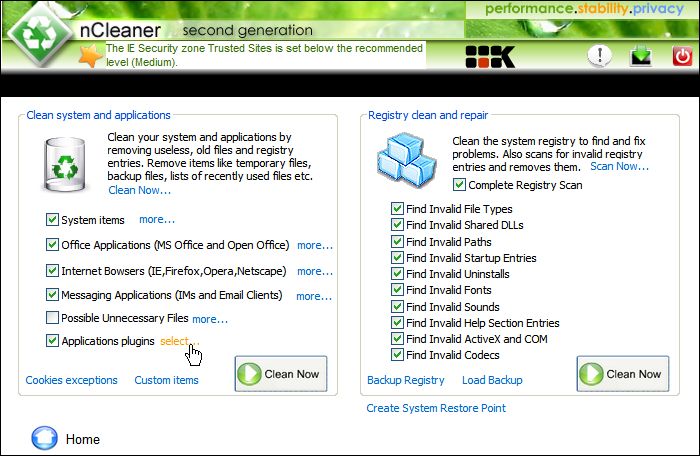Open more link for Office Applications

pyautogui.click(x=315, y=245)
